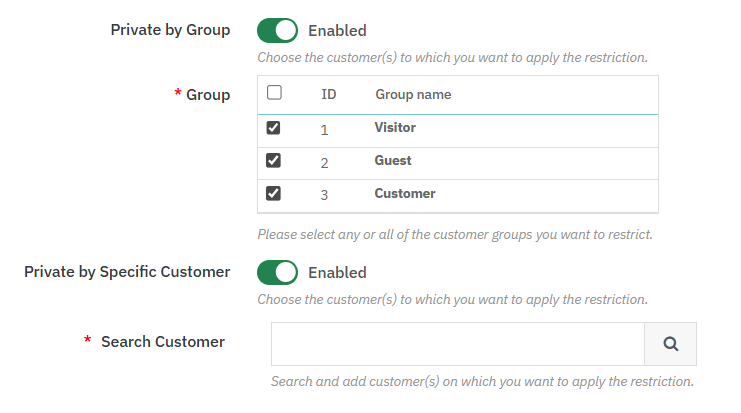741x413 pixels.
Task: Disable the Private by Group toggle
Action: [277, 30]
